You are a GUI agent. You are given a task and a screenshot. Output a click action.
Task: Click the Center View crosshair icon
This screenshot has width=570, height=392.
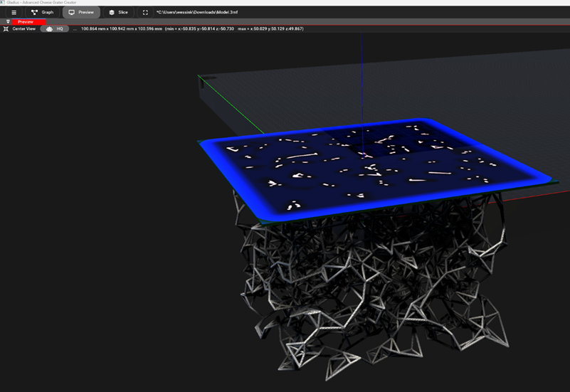[6, 28]
